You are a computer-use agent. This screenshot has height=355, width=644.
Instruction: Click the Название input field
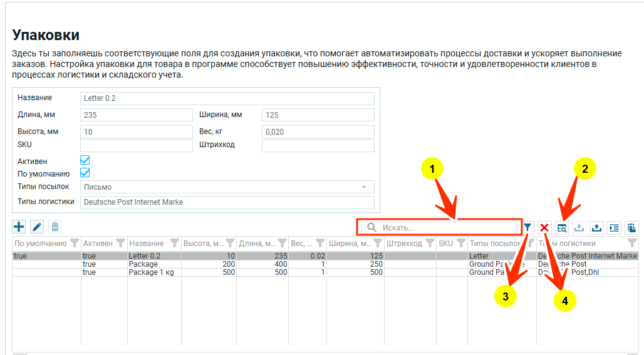tap(227, 98)
